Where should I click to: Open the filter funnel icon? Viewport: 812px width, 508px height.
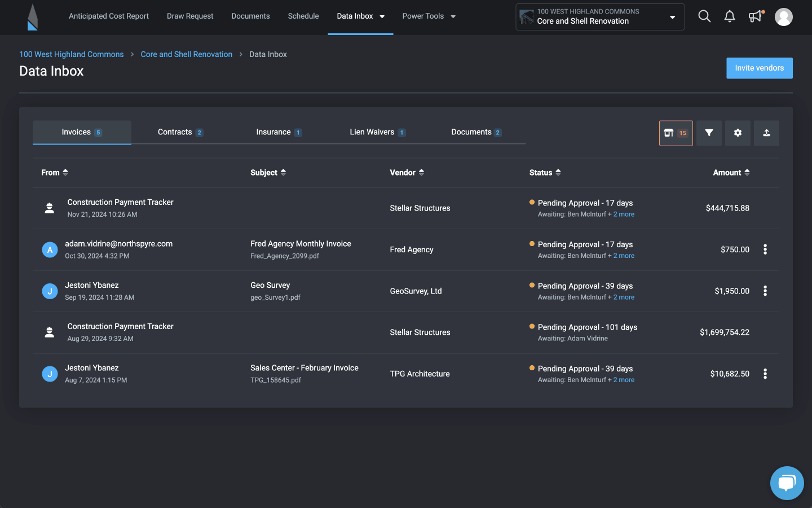coord(709,133)
